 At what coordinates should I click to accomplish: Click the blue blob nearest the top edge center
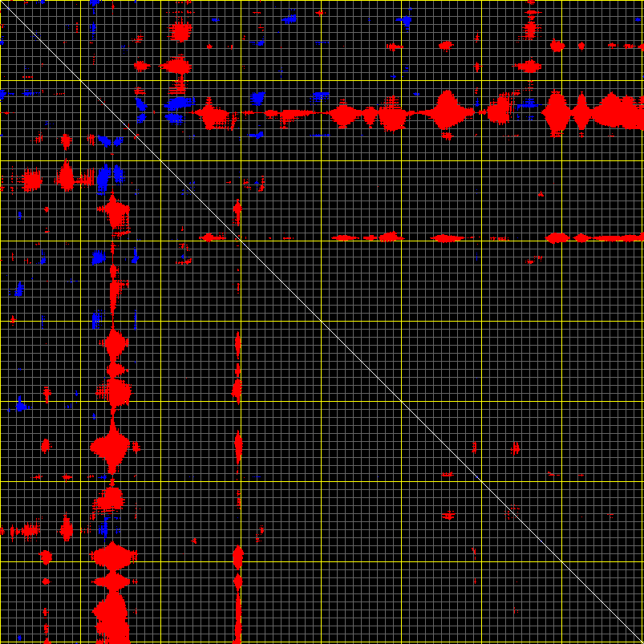[x=290, y=18]
